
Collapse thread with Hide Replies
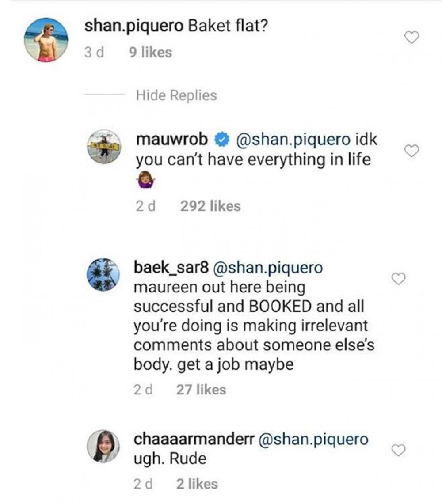point(176,95)
